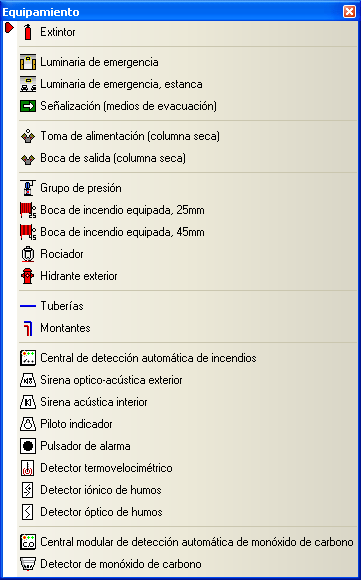Pick Boca de salida (columna seca)
Viewport: 361px width, 580px height.
tap(188, 158)
